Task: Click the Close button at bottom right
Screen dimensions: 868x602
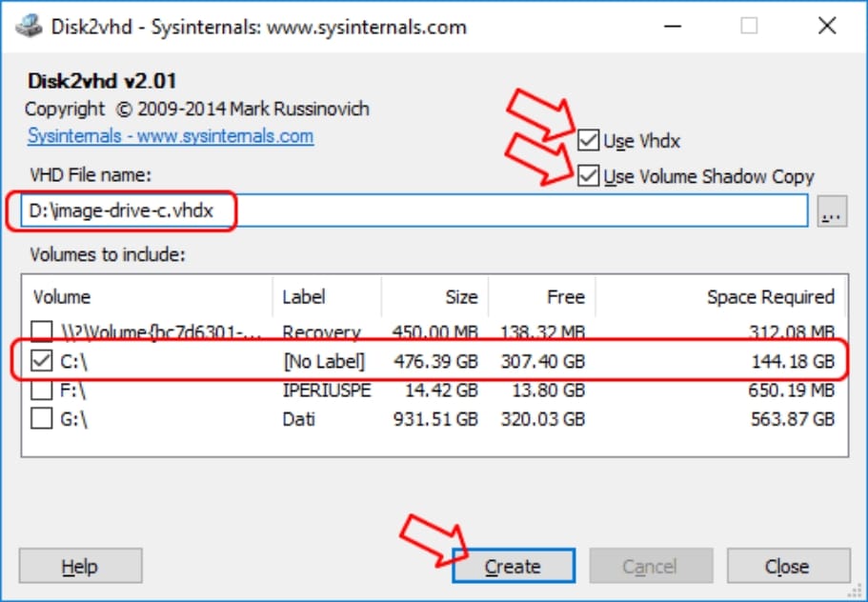Action: (786, 567)
